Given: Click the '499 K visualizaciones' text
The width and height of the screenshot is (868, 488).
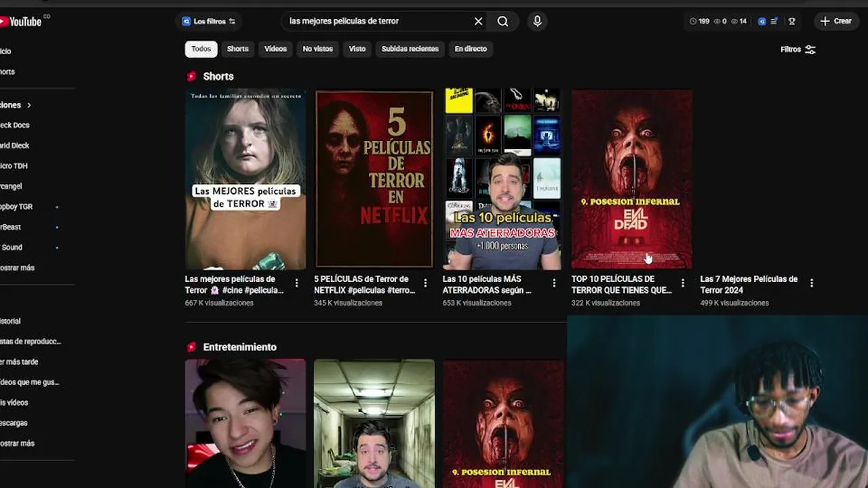Looking at the screenshot, I should click(734, 303).
